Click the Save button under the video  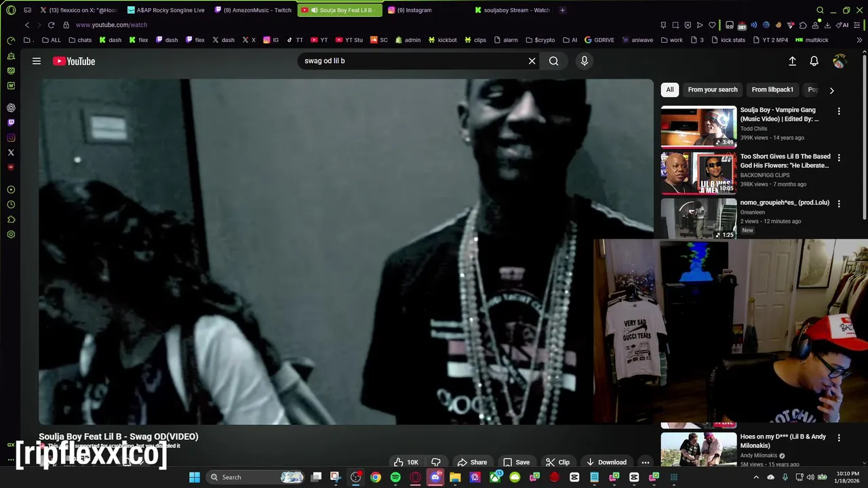tap(517, 462)
